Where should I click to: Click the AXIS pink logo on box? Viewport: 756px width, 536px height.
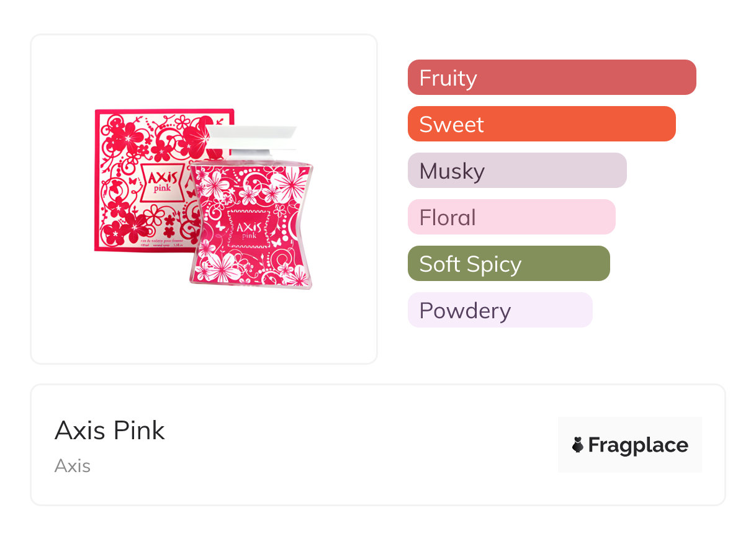click(x=163, y=180)
